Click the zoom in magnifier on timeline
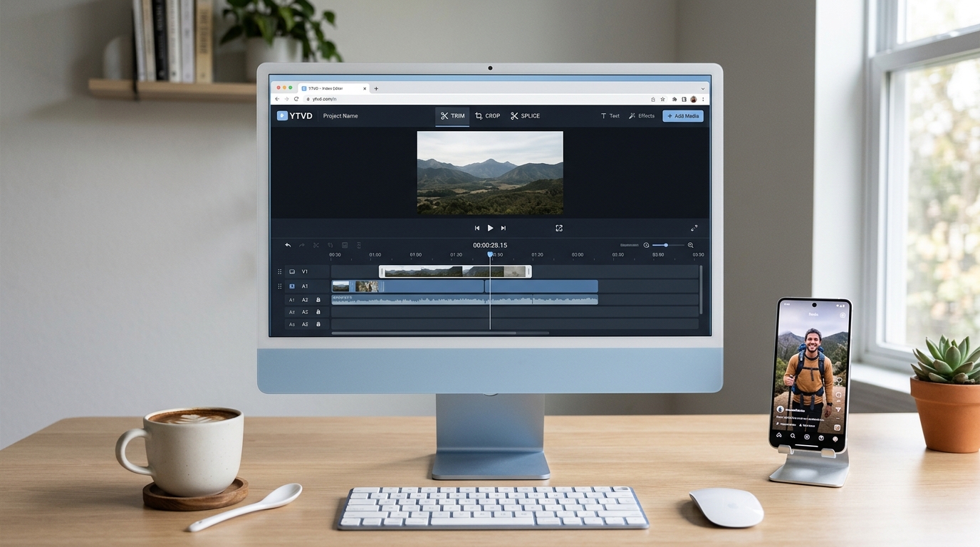The image size is (980, 547). [x=690, y=245]
